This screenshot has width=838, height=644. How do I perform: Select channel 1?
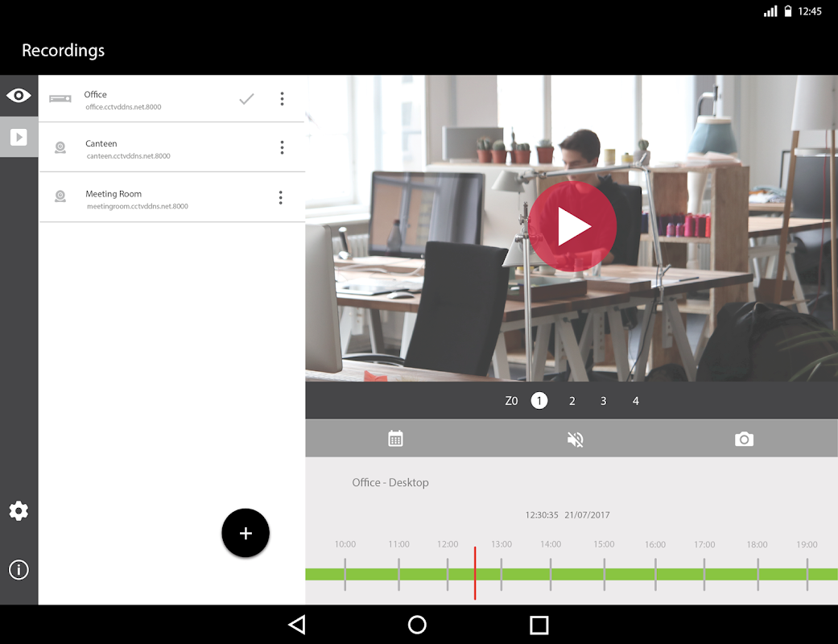(x=539, y=401)
